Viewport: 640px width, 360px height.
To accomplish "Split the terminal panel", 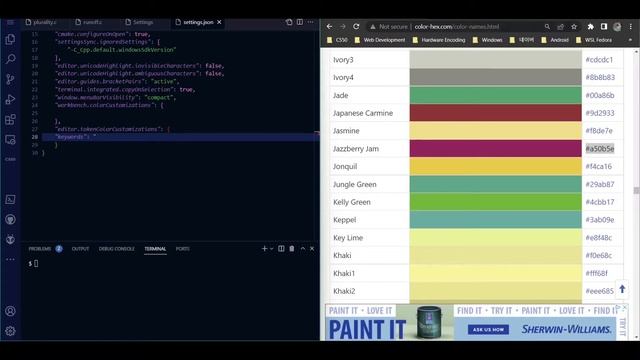I will [281, 249].
